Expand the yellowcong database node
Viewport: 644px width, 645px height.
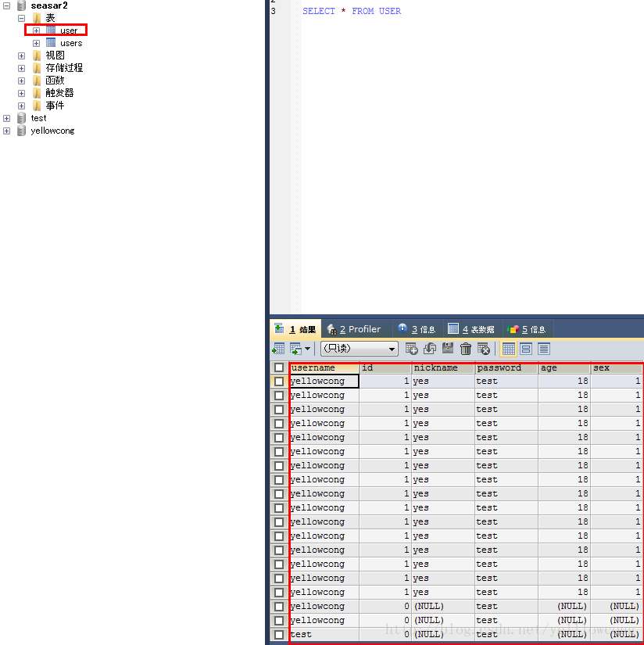pos(6,131)
